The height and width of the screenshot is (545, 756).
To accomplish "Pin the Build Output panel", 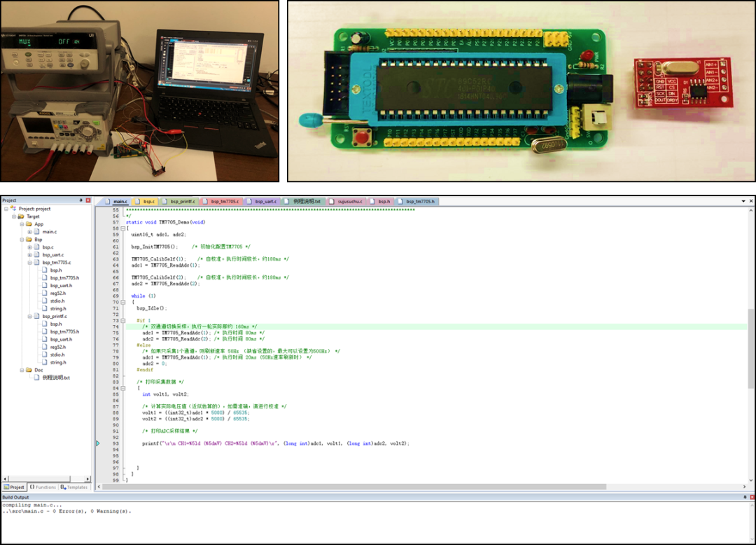I will tap(745, 497).
